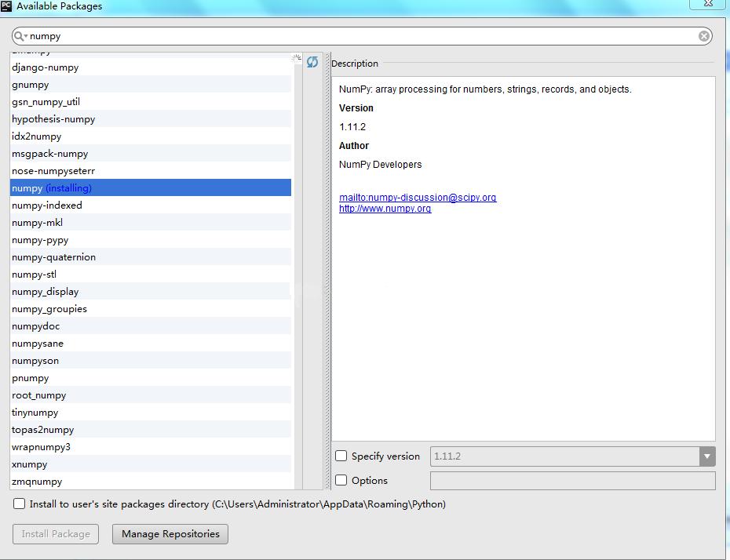Pick numpy-stl in package list
This screenshot has width=730, height=560.
point(34,275)
